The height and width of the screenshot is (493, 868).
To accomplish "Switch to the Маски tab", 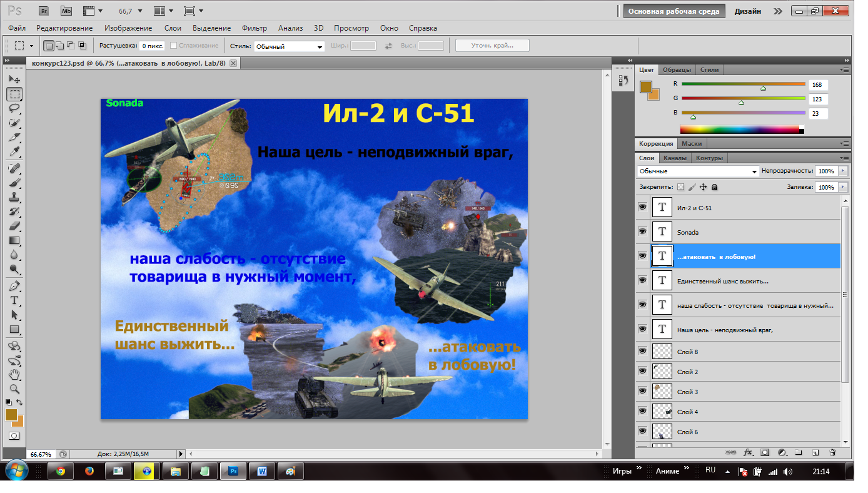I will pyautogui.click(x=692, y=143).
